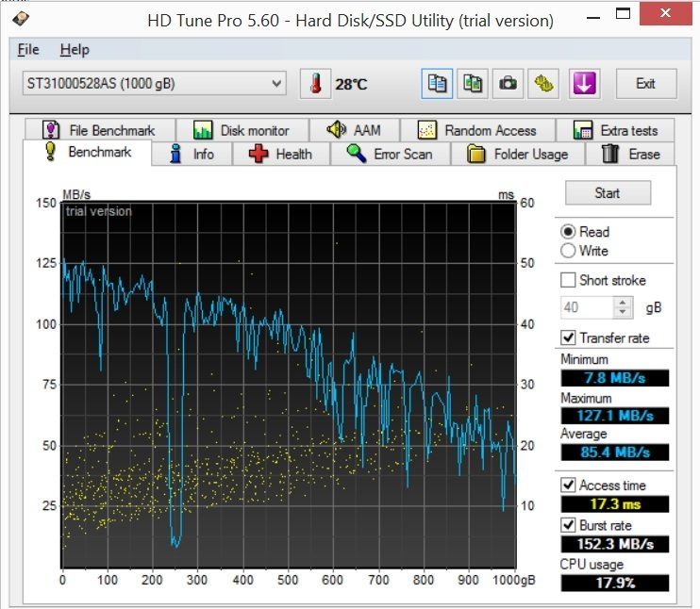
Task: Enable the Short stroke checkbox
Action: pyautogui.click(x=568, y=280)
